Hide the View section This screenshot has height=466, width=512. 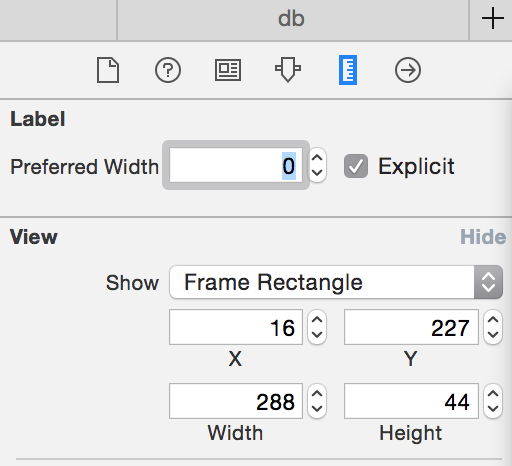click(x=483, y=237)
